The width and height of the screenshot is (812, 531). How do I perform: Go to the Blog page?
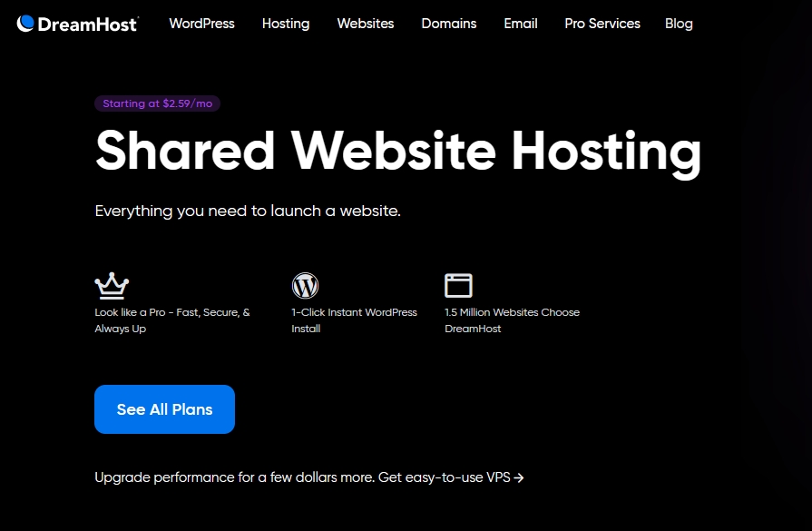[x=679, y=24]
